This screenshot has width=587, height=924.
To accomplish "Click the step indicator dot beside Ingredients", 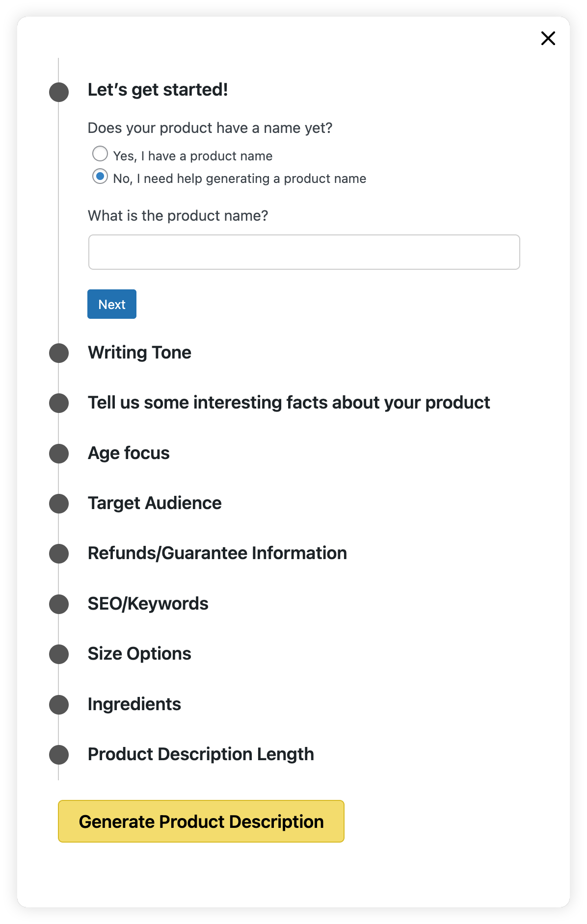I will (x=59, y=705).
